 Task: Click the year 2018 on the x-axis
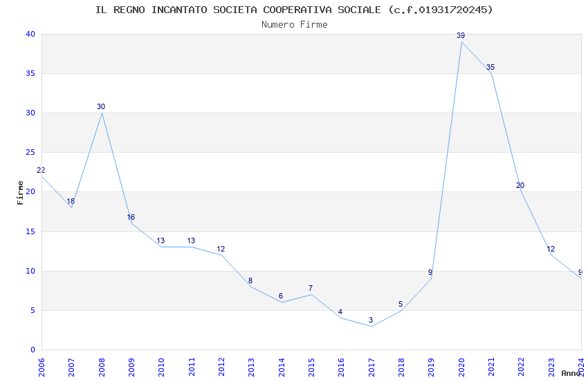point(401,367)
